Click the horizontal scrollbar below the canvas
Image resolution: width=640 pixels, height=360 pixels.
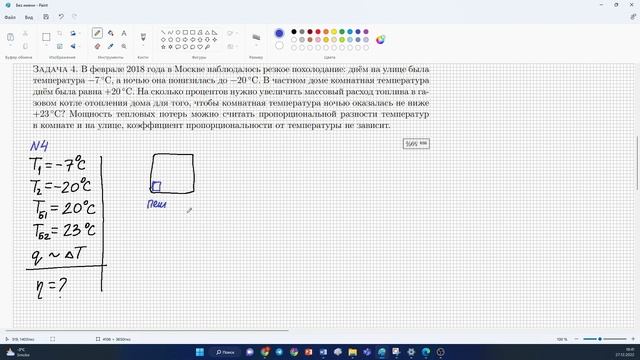[x=147, y=330]
